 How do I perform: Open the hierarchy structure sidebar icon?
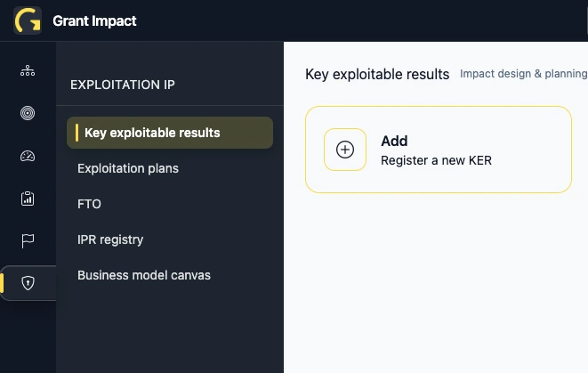coord(28,70)
